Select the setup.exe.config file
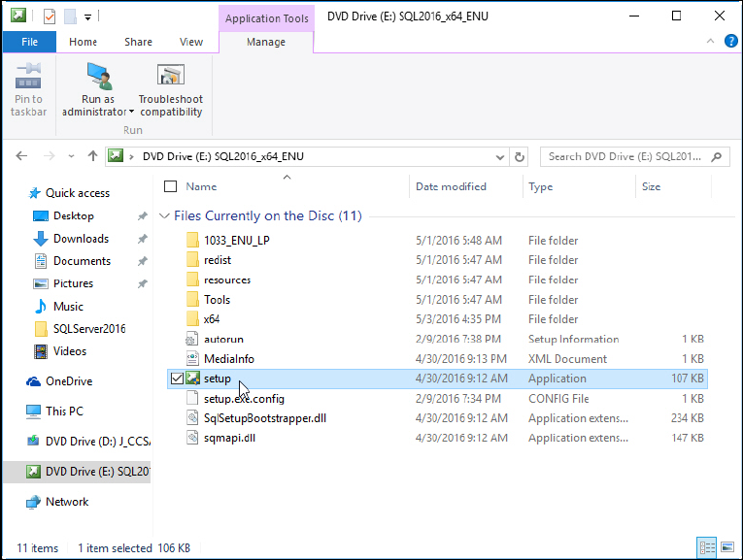This screenshot has width=743, height=560. (x=244, y=399)
